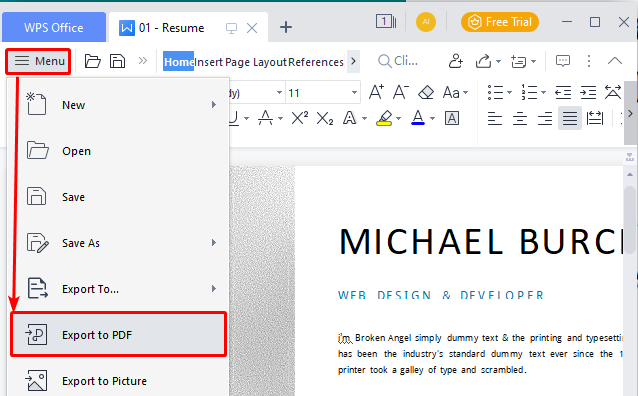
Task: Expand the New submenu arrow
Action: tap(214, 105)
